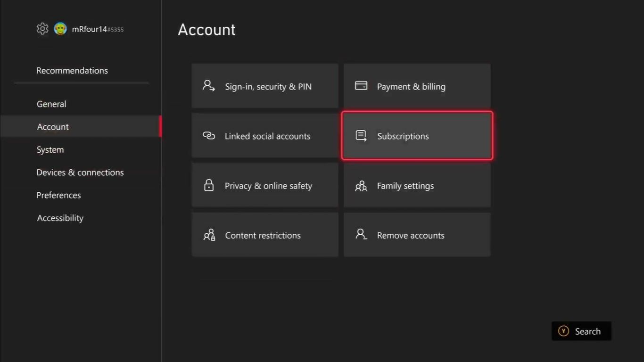Go to System settings category
644x362 pixels.
tap(50, 149)
